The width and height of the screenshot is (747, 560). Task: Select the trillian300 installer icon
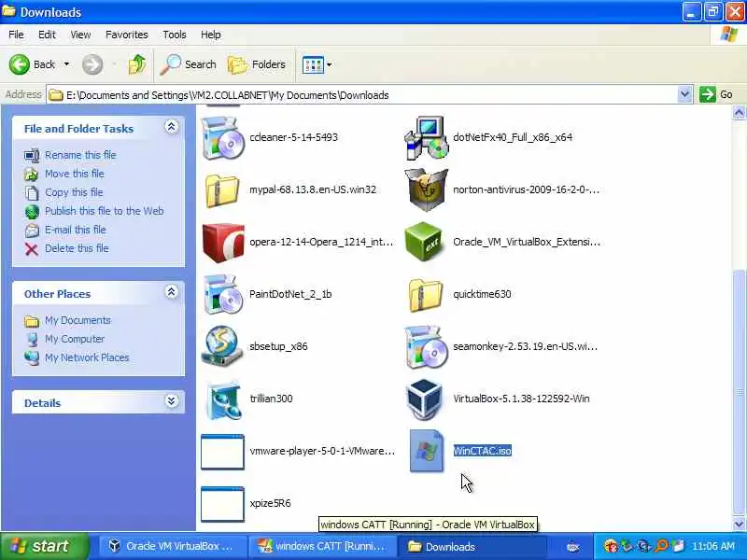click(x=222, y=399)
